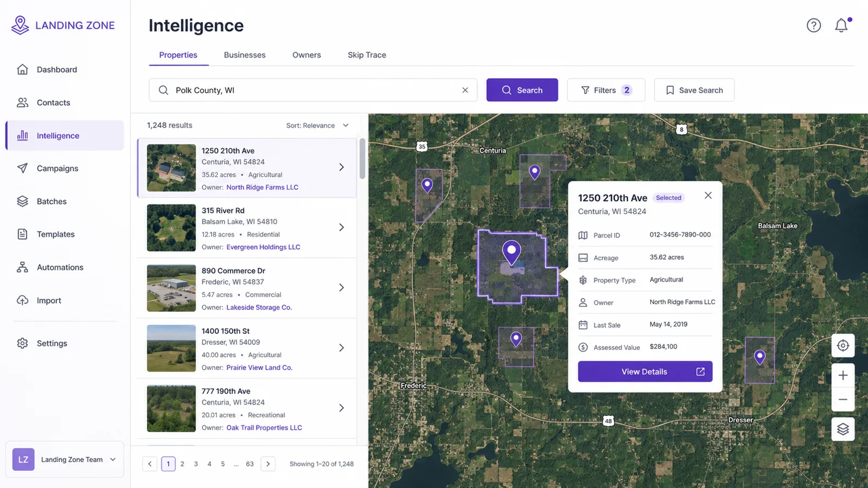Open Contacts in sidebar

pyautogui.click(x=65, y=102)
